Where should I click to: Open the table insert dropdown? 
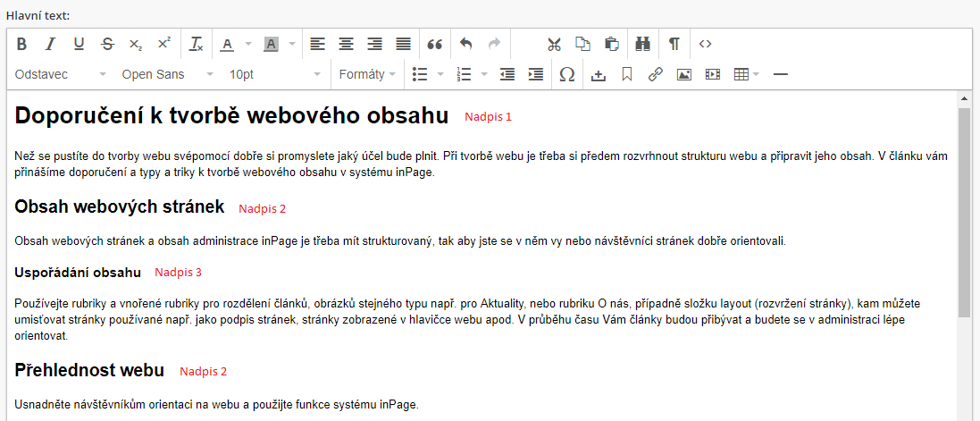746,74
